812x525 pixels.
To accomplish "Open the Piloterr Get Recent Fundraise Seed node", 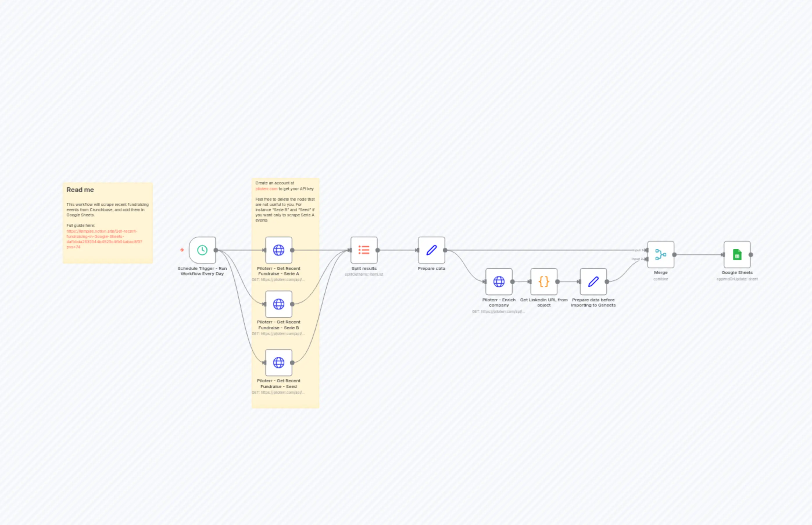I will [x=279, y=363].
